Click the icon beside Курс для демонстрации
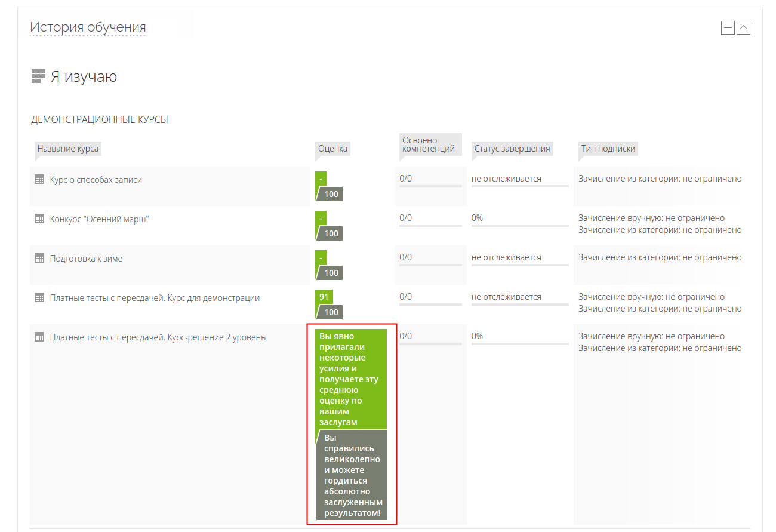This screenshot has width=776, height=532. pos(39,298)
